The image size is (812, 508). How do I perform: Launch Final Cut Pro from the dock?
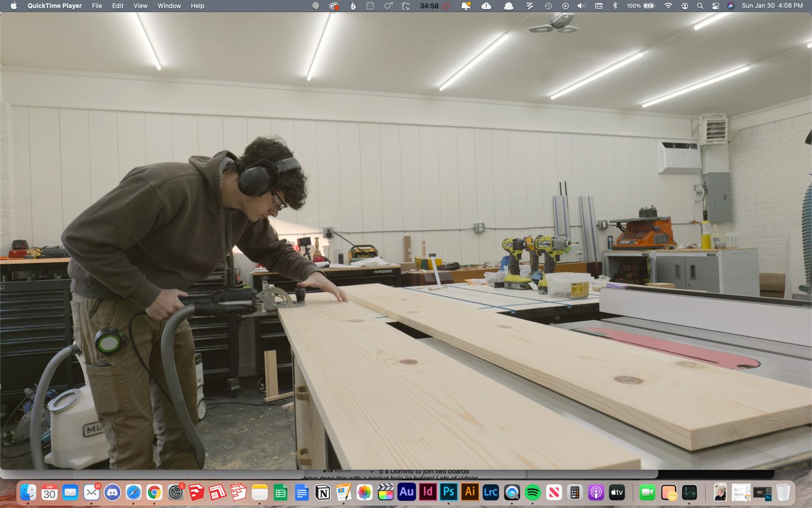385,492
